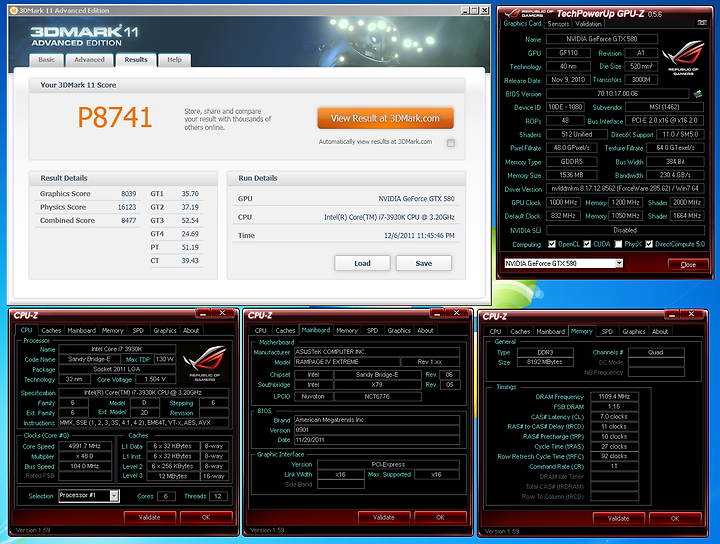720x544 pixels.
Task: Minimize the CPU-Z memory window
Action: pos(672,314)
